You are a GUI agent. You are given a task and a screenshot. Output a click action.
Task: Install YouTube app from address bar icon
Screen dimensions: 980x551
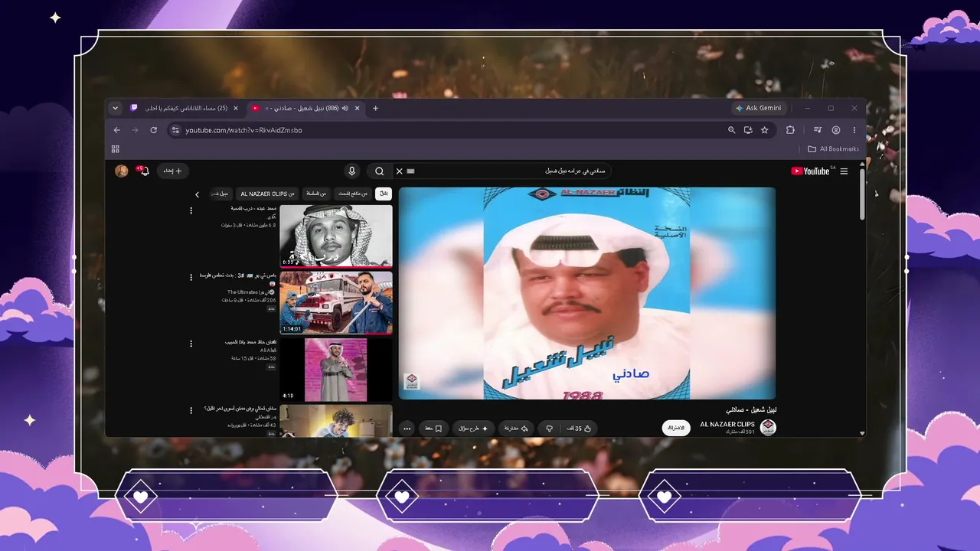click(x=748, y=130)
